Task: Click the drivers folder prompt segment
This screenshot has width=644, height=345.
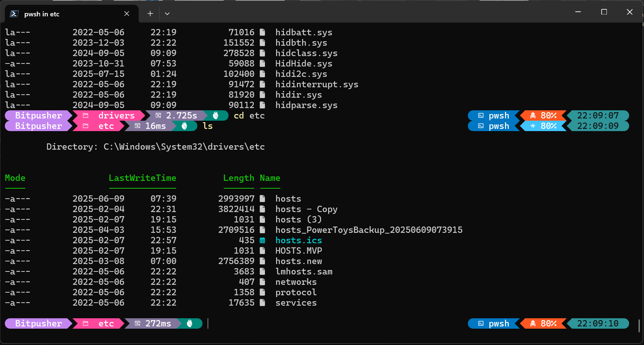Action: pyautogui.click(x=108, y=115)
